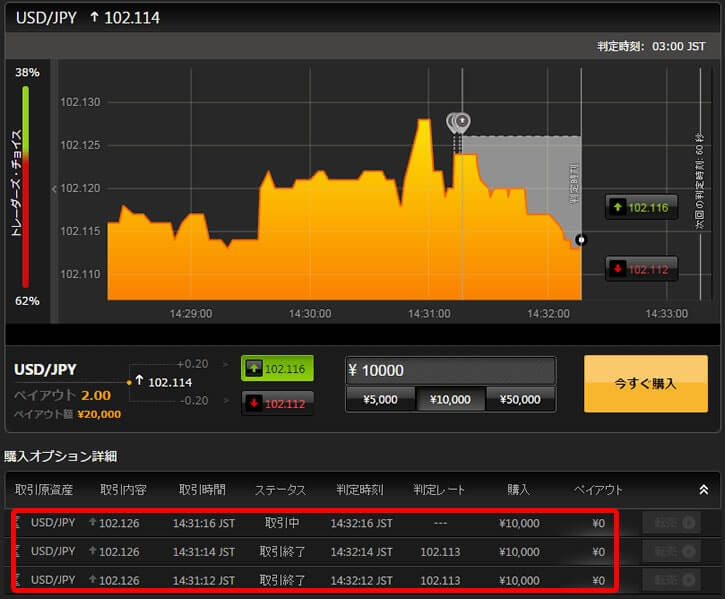Click the ペイアウト column header
The height and width of the screenshot is (599, 725).
pos(598,490)
